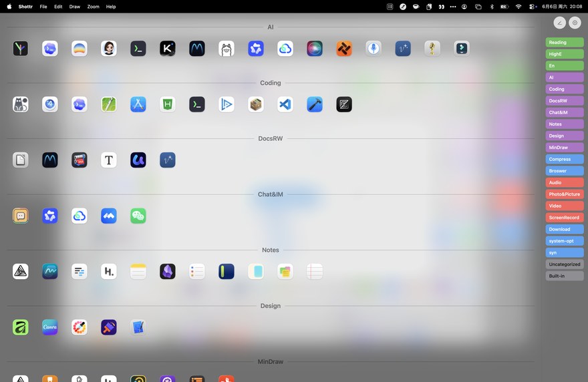Image resolution: width=588 pixels, height=382 pixels.
Task: Jump to the system-opt tag
Action: coord(565,241)
